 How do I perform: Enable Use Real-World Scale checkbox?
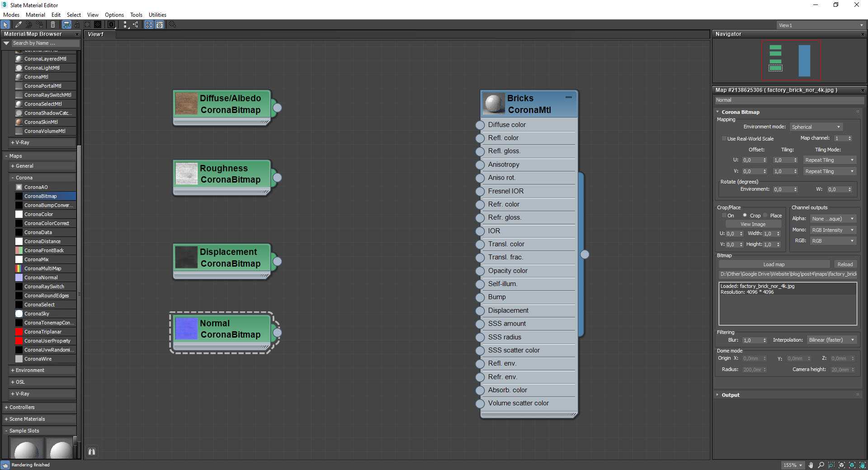pyautogui.click(x=724, y=139)
